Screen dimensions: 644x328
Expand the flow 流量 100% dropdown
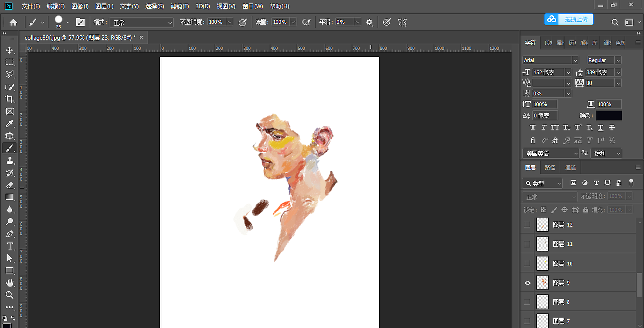click(x=293, y=22)
